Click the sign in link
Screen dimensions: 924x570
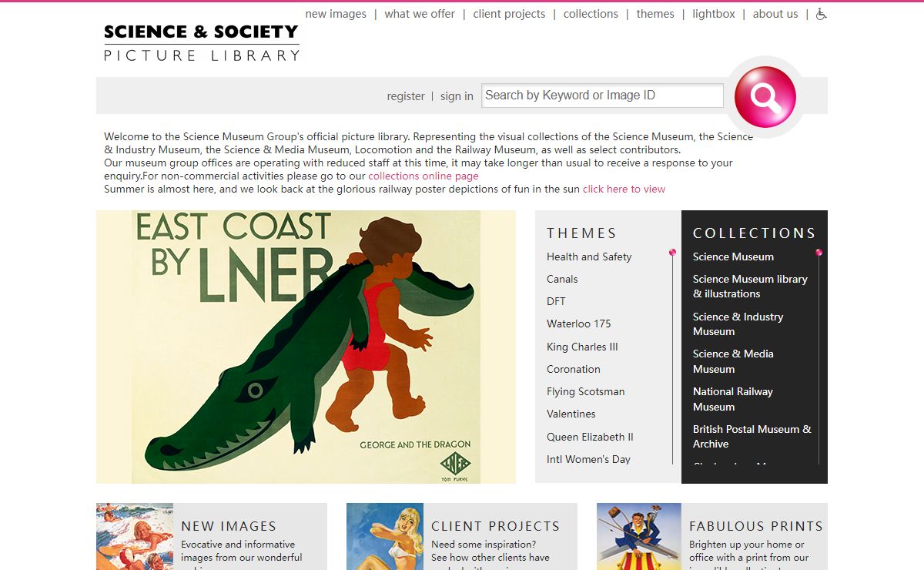point(457,96)
